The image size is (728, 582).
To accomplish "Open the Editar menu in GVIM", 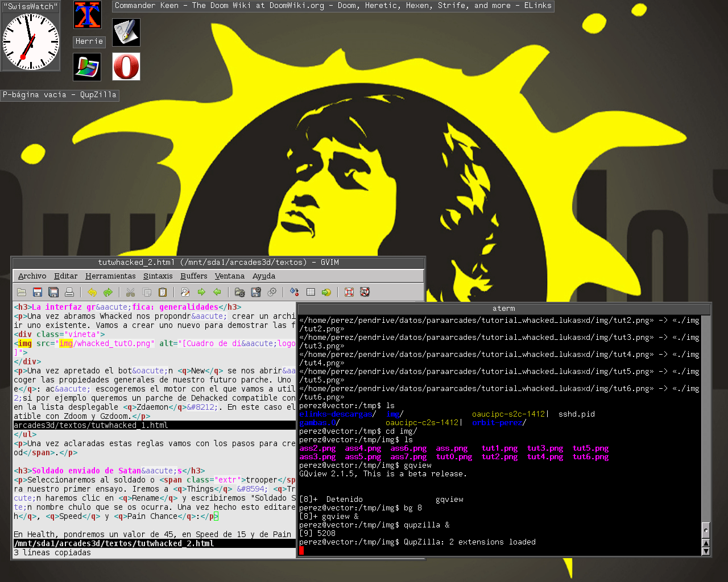I will tap(65, 276).
